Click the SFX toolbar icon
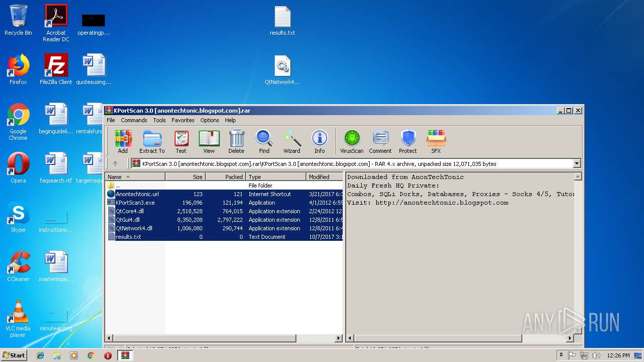Viewport: 644px width, 362px height. [436, 141]
